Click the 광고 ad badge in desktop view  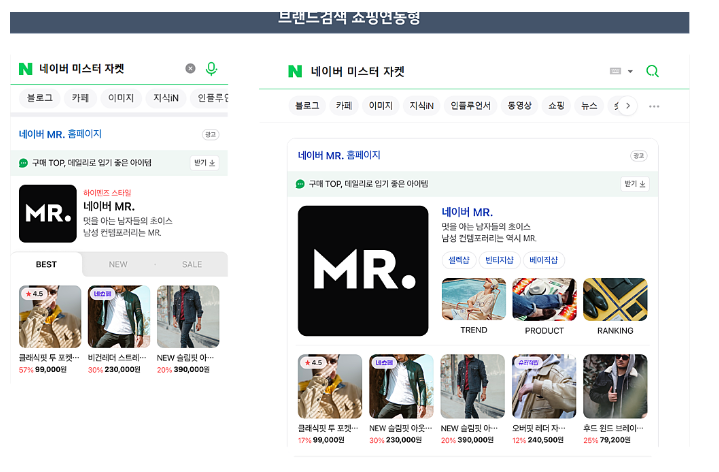click(639, 156)
